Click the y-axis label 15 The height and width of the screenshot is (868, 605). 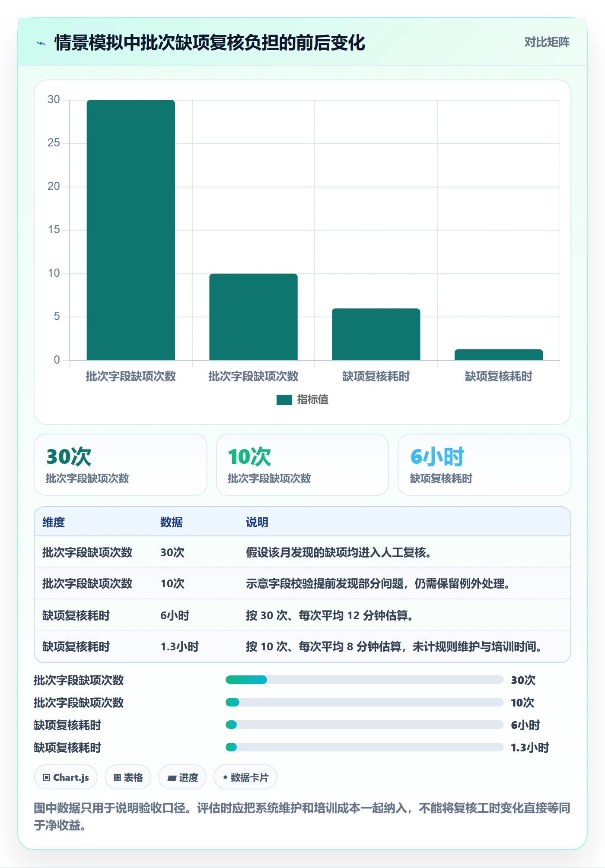tap(54, 230)
